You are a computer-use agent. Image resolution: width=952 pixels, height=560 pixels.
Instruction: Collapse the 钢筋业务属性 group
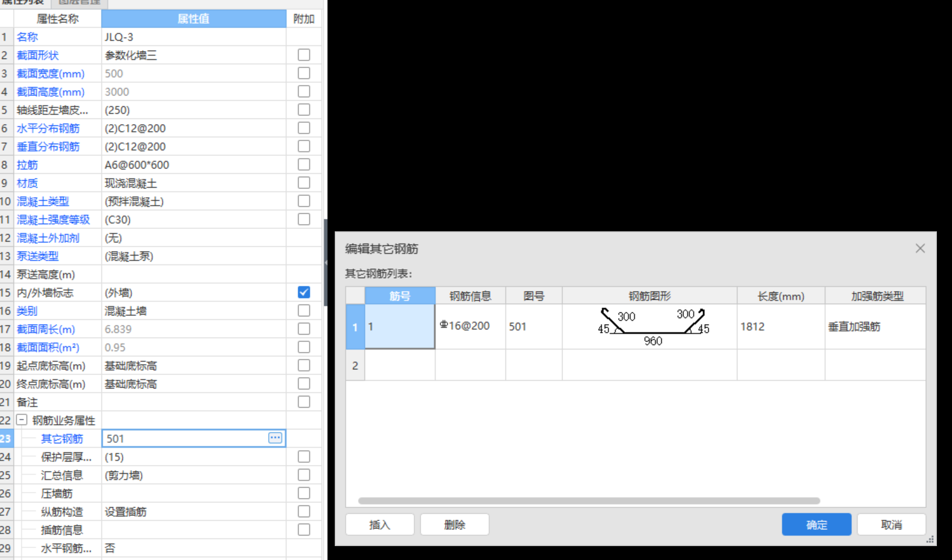[21, 420]
